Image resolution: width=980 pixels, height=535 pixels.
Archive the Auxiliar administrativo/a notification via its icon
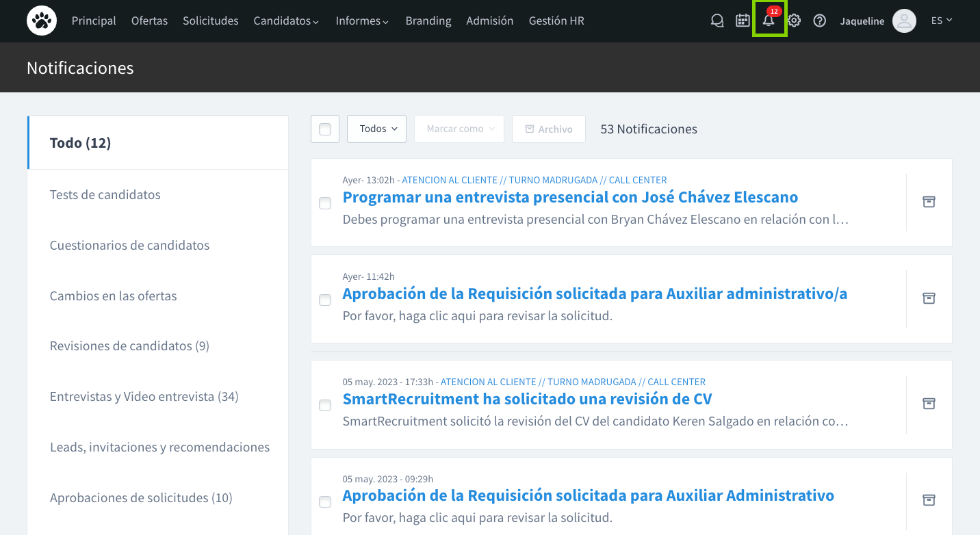tap(929, 298)
